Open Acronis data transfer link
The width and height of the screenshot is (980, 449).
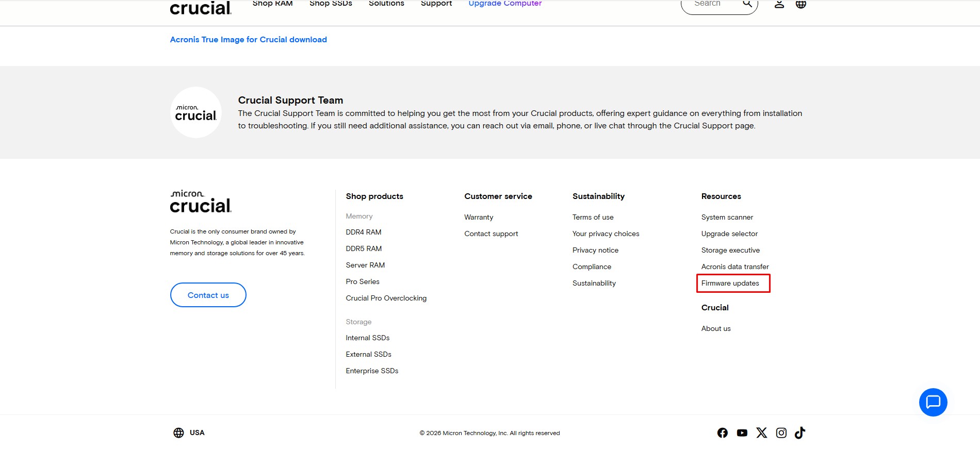click(x=735, y=267)
